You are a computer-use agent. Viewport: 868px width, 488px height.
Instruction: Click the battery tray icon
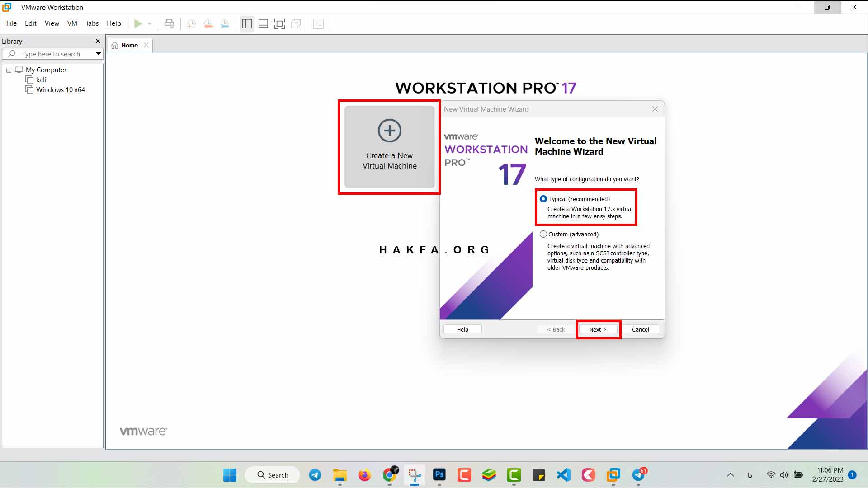pos(798,475)
